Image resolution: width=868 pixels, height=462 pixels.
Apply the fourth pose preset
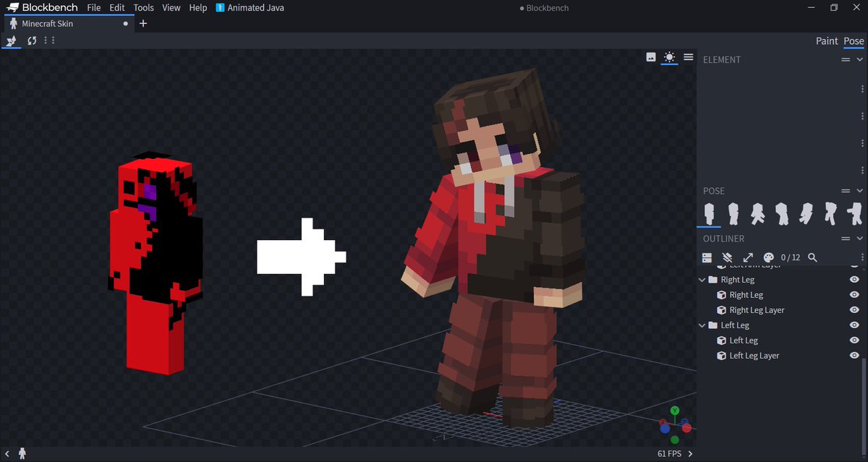click(782, 213)
